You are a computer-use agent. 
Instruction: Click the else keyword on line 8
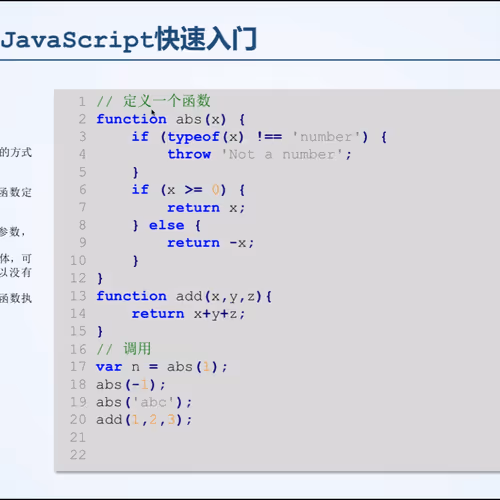coord(166,225)
